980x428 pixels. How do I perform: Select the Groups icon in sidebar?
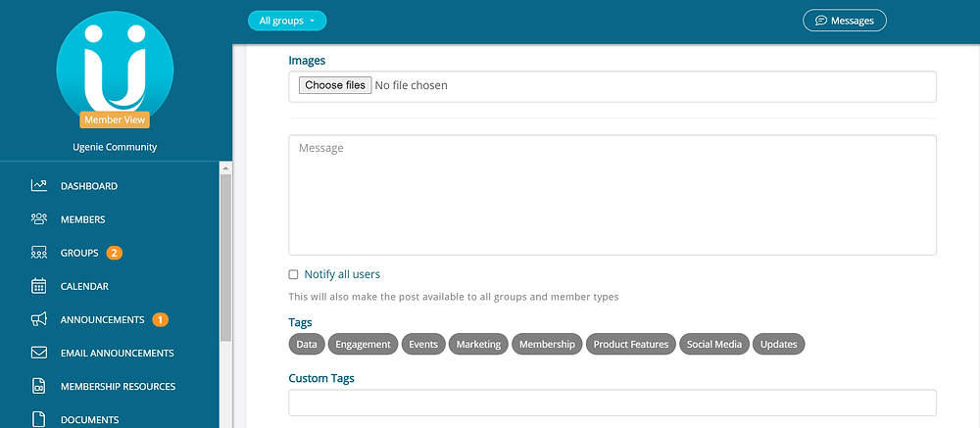click(x=39, y=253)
